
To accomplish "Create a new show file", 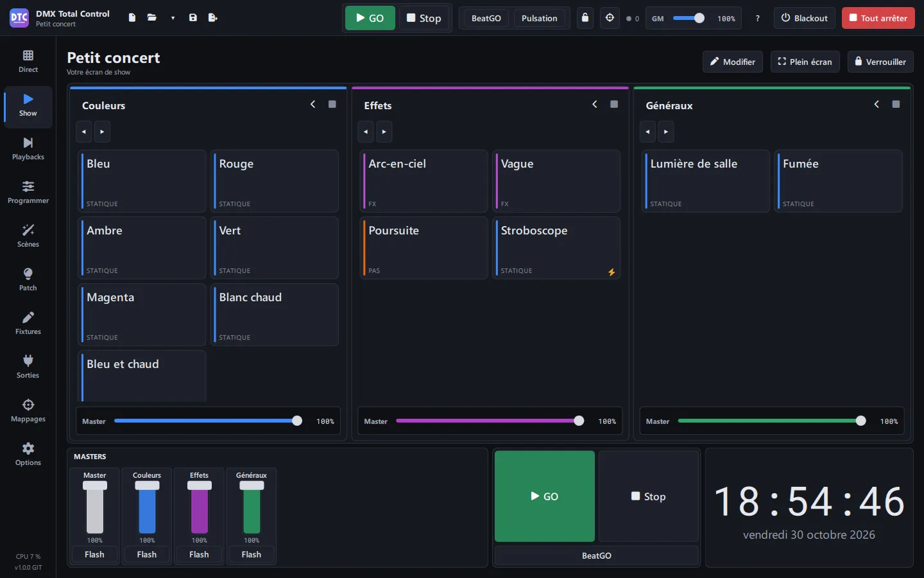I will tap(132, 18).
